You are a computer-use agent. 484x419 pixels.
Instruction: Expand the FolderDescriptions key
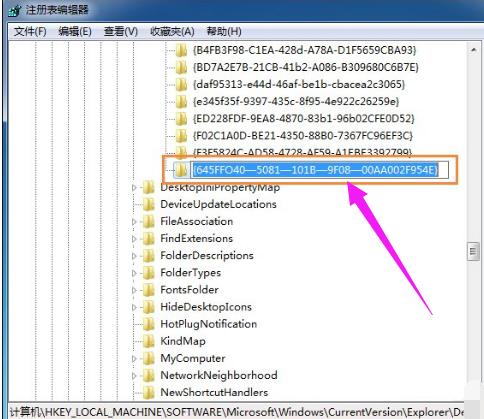134,256
